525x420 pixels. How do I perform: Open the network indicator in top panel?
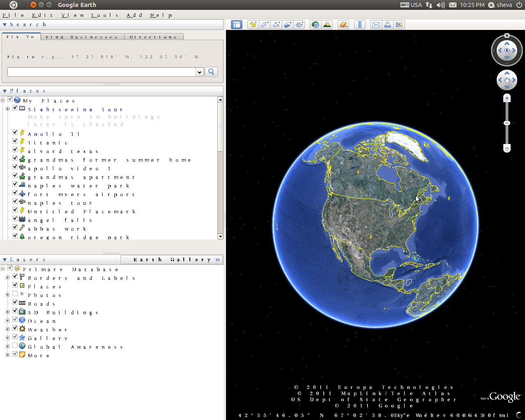point(429,5)
